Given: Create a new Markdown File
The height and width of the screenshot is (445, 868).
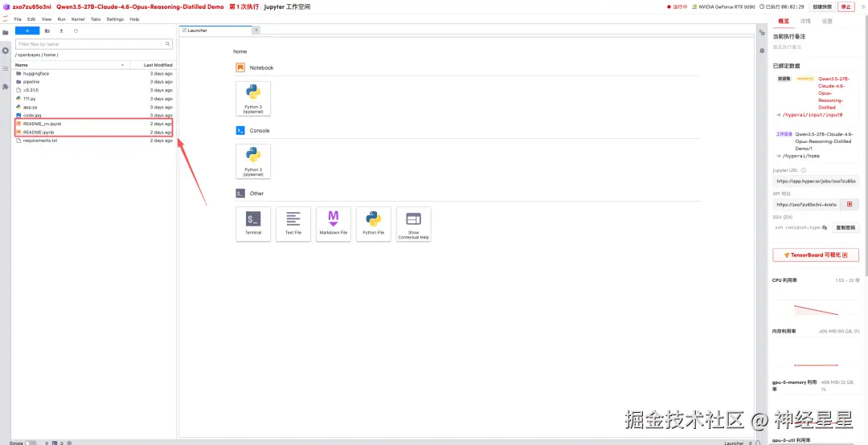Looking at the screenshot, I should click(x=334, y=223).
